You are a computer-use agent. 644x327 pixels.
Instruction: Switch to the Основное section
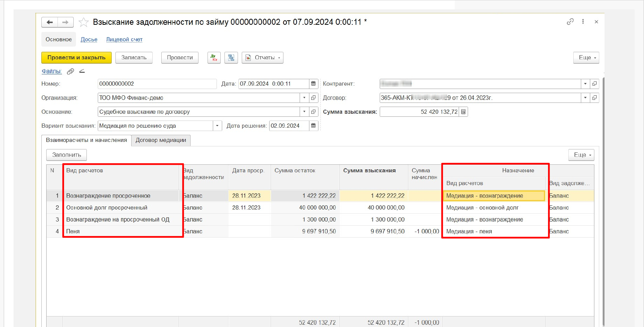click(59, 39)
